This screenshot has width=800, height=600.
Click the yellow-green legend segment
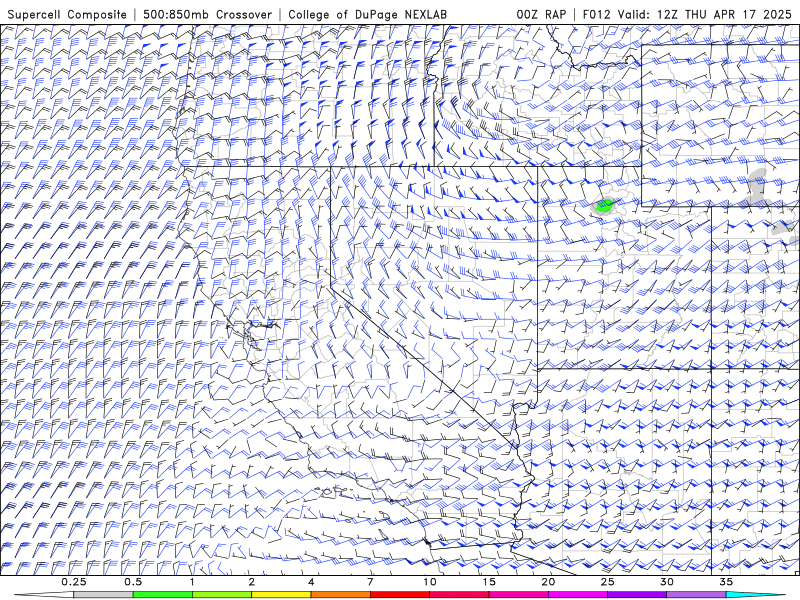pyautogui.click(x=222, y=595)
